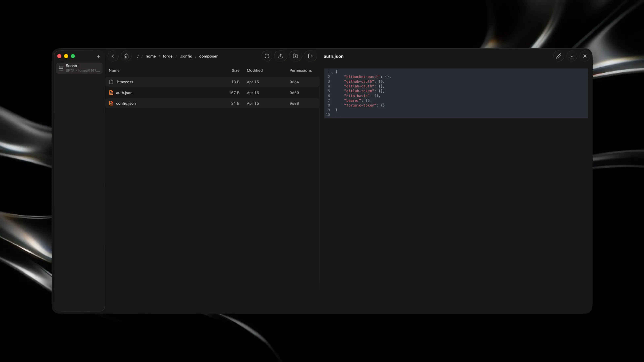Click the auth.json title in preview header
Image resolution: width=644 pixels, height=362 pixels.
pyautogui.click(x=333, y=56)
